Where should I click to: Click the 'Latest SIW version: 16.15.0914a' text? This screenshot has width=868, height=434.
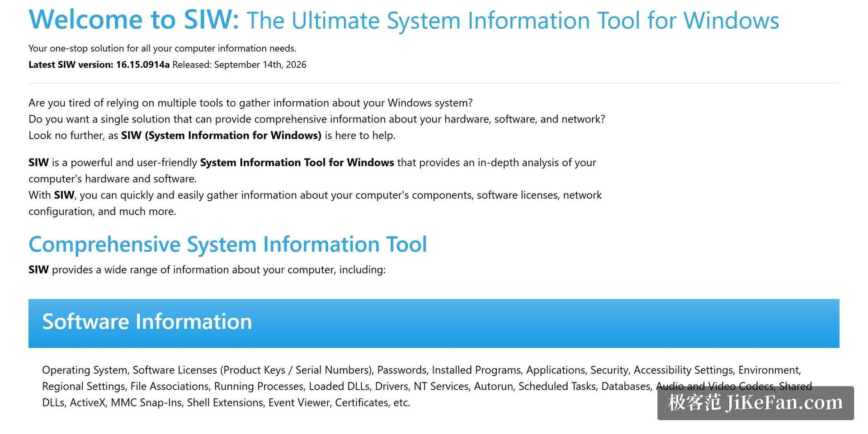coord(99,65)
